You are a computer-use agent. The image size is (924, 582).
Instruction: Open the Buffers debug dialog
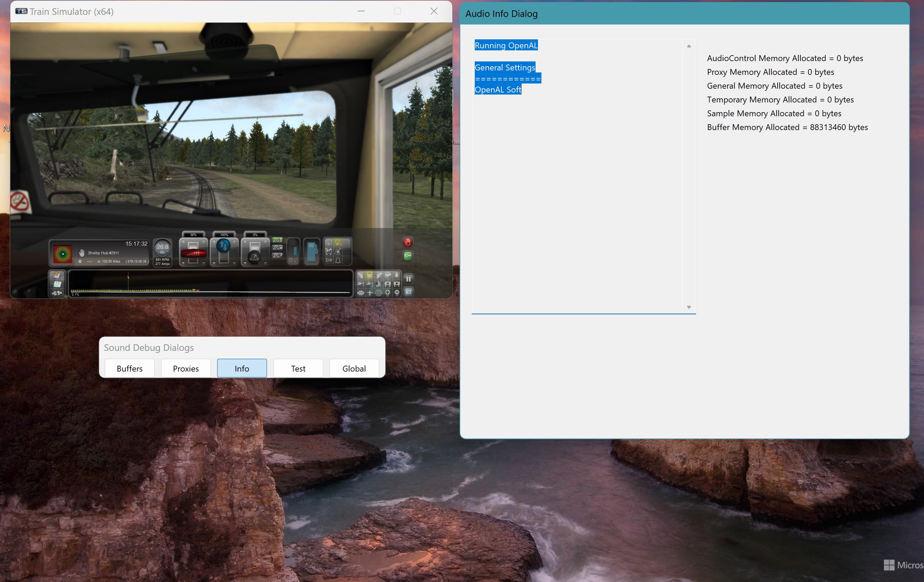point(130,368)
